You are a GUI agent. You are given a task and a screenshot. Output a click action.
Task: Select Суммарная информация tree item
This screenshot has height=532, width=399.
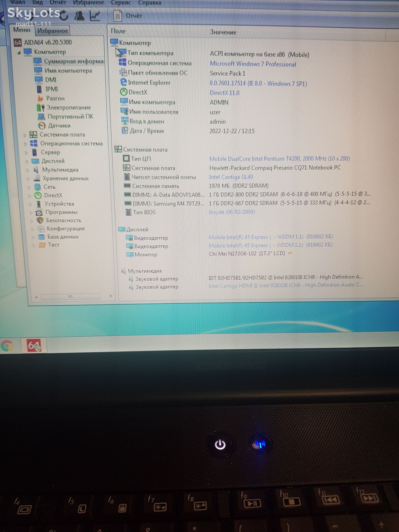tap(74, 61)
